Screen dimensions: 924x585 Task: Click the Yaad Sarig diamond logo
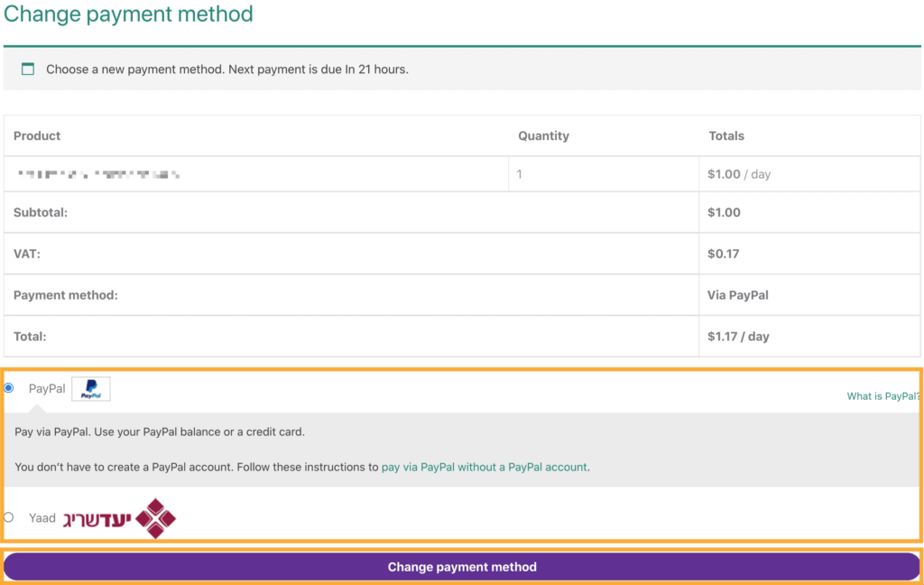pyautogui.click(x=156, y=518)
